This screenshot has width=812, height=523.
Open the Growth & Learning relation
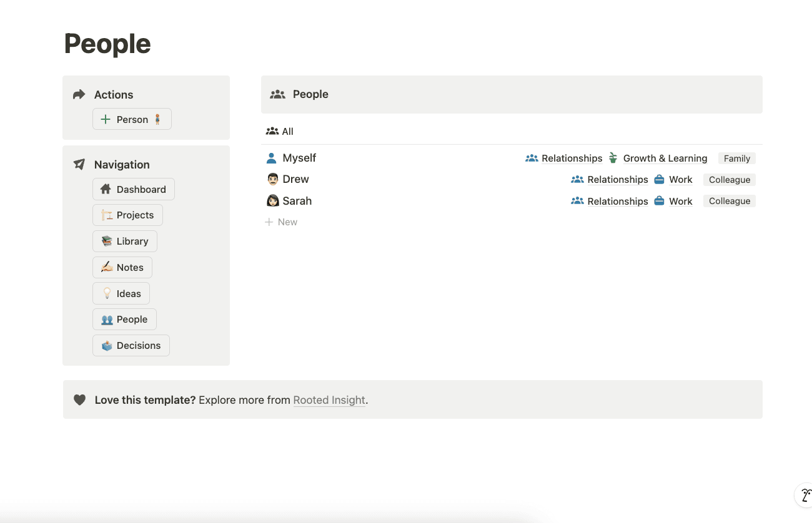tap(665, 159)
